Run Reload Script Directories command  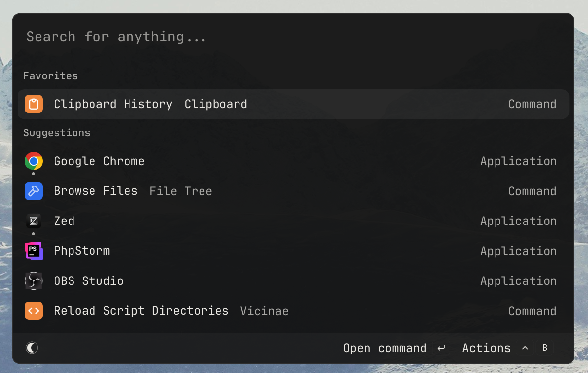tap(292, 311)
